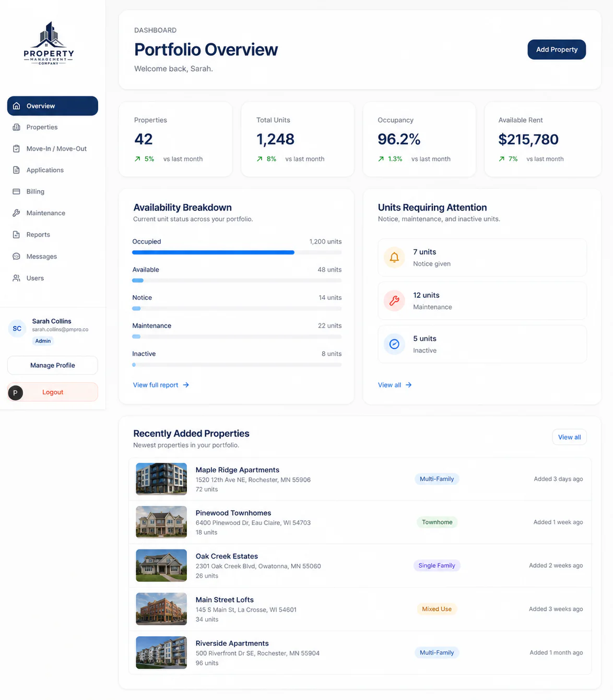Click the Reports file icon
Image resolution: width=613 pixels, height=700 pixels.
click(x=16, y=235)
